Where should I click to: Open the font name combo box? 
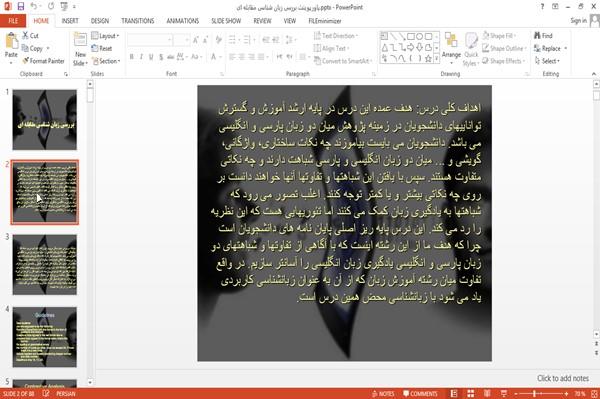tap(150, 40)
